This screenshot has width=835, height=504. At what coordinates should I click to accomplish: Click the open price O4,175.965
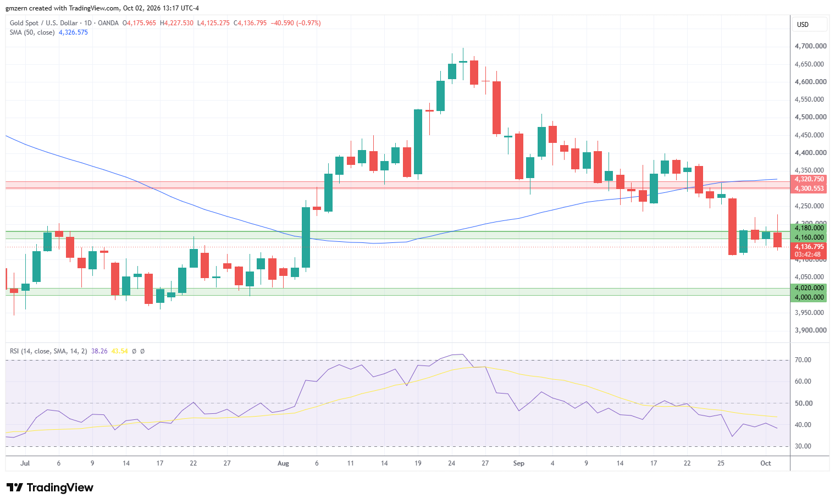click(x=139, y=23)
